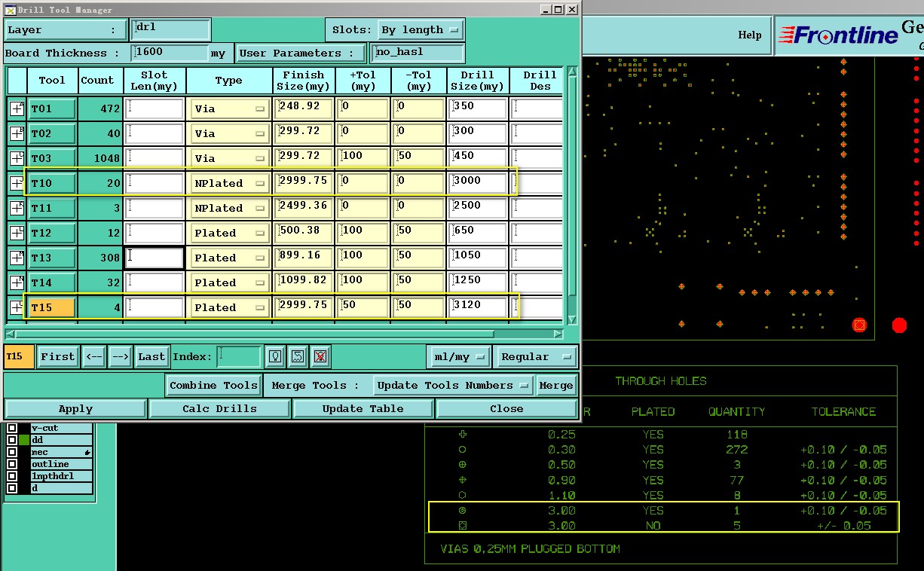Click Drill Size 3000 field for T10
The image size is (924, 571).
(479, 183)
